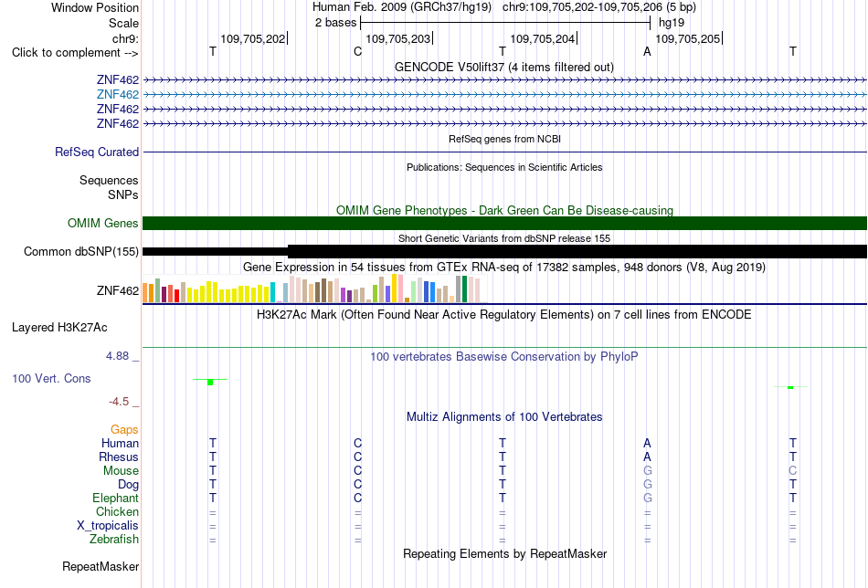Image resolution: width=868 pixels, height=588 pixels.
Task: Click the Scale label in the left column
Action: point(123,24)
